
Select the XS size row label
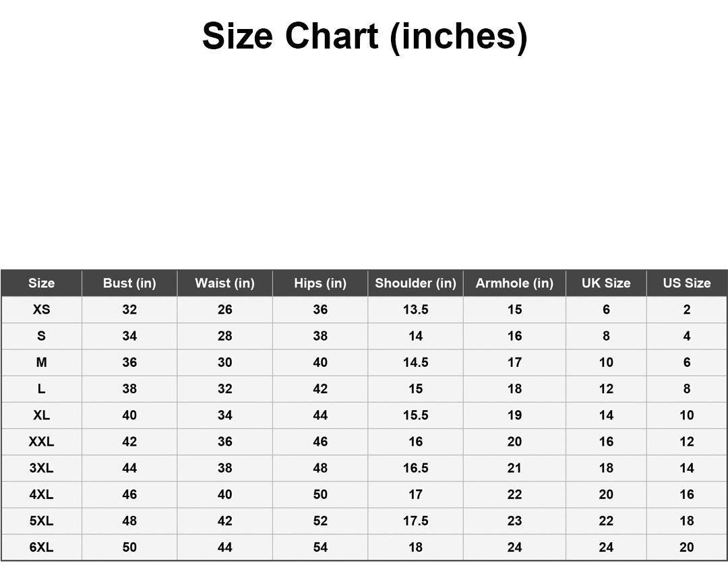pos(41,310)
